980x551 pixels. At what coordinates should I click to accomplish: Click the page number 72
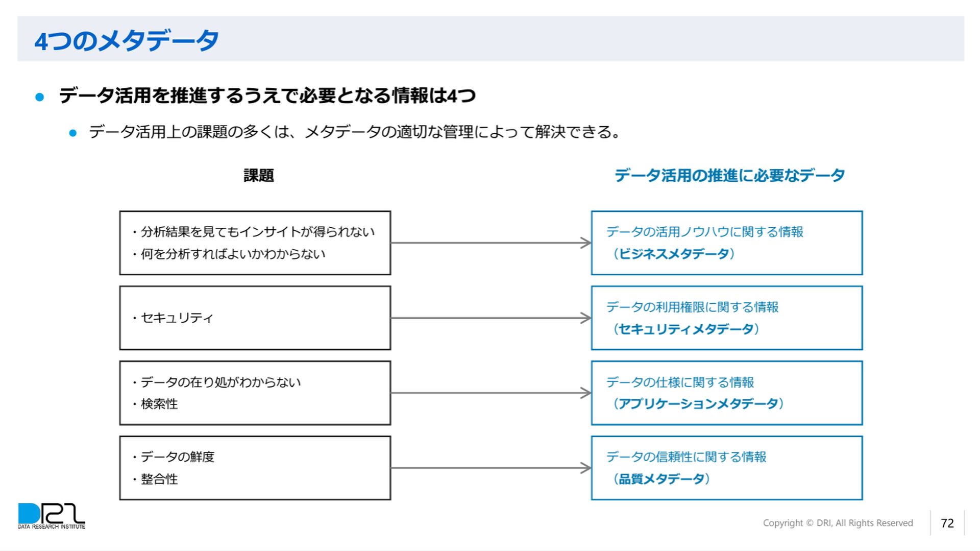[x=947, y=523]
